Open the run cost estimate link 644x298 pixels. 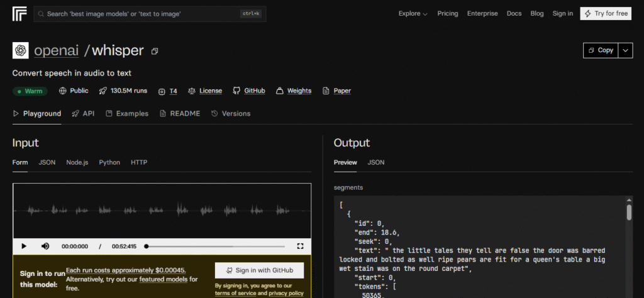point(126,270)
